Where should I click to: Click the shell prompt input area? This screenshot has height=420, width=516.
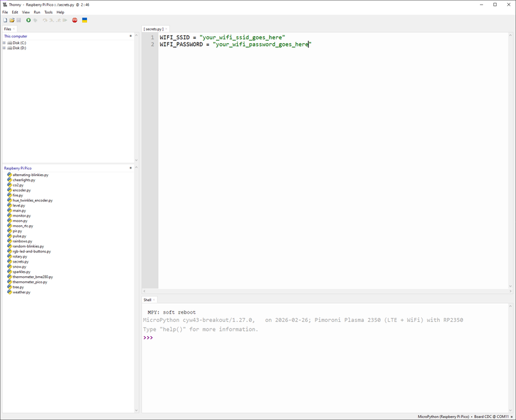point(168,336)
